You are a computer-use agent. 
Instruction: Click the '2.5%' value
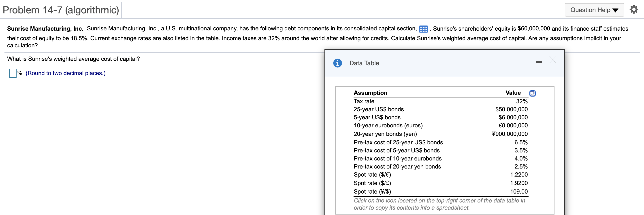pos(521,166)
